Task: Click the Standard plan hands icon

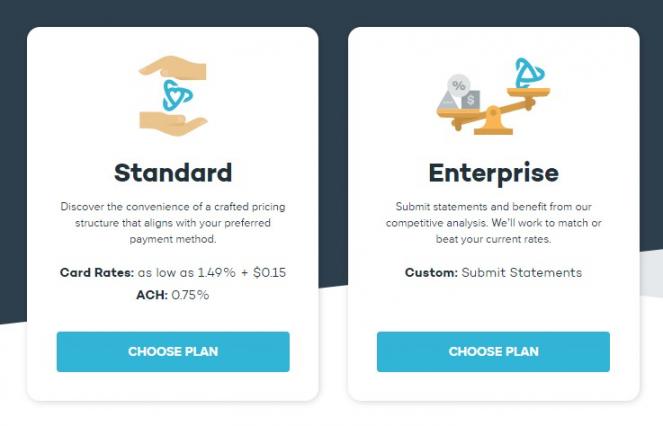Action: tap(173, 96)
